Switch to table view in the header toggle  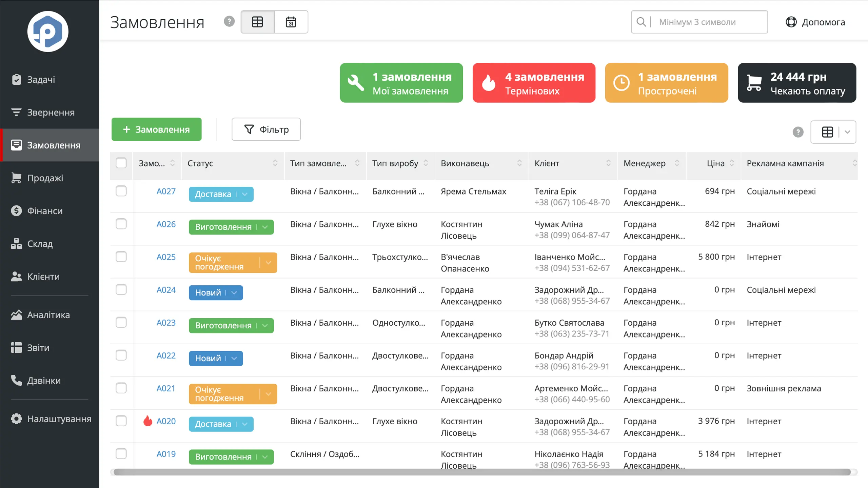257,22
